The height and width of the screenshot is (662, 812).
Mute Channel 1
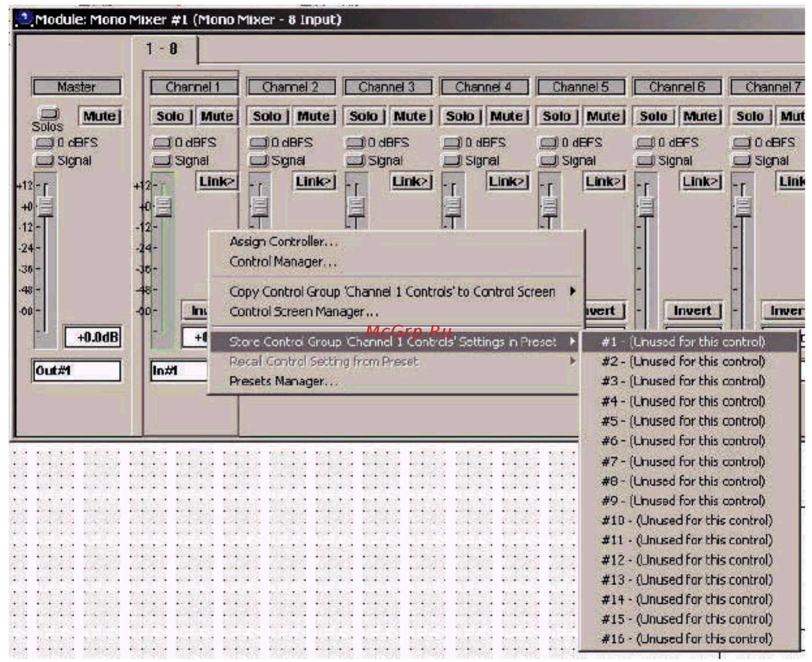[217, 116]
